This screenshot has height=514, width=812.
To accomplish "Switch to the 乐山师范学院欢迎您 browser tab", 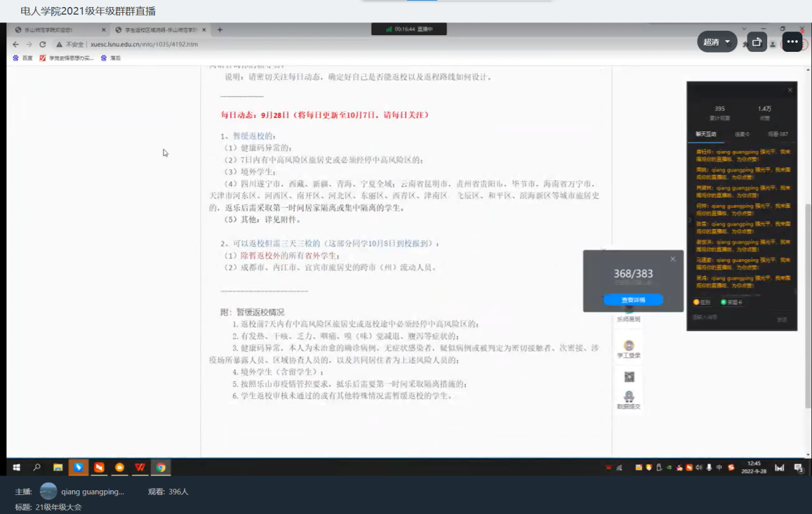I will pyautogui.click(x=58, y=30).
